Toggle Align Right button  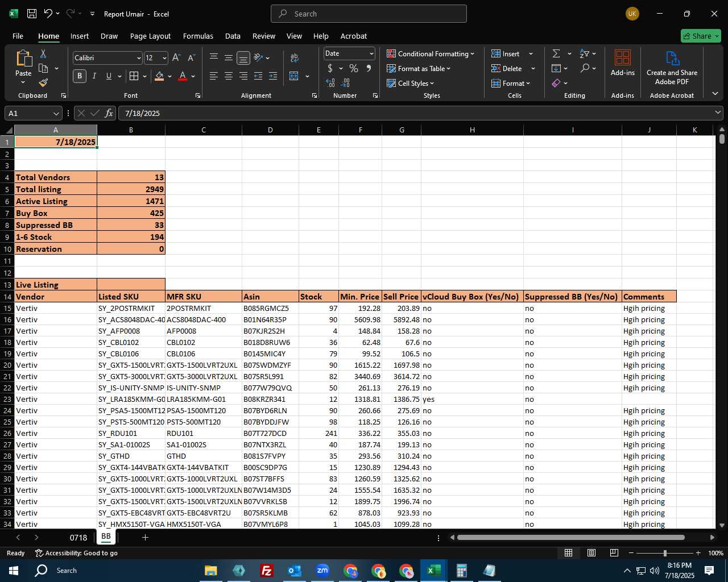pyautogui.click(x=243, y=76)
